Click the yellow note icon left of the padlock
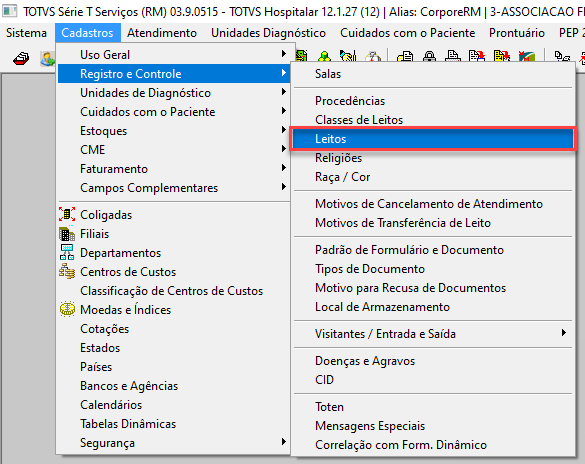Viewport: 585px width, 464px height. [x=405, y=56]
